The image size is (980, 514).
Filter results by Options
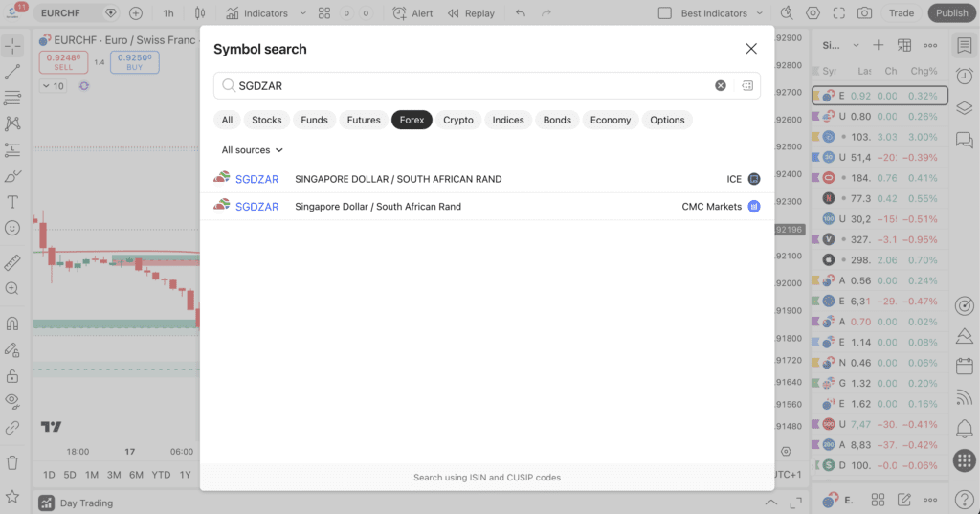(667, 120)
